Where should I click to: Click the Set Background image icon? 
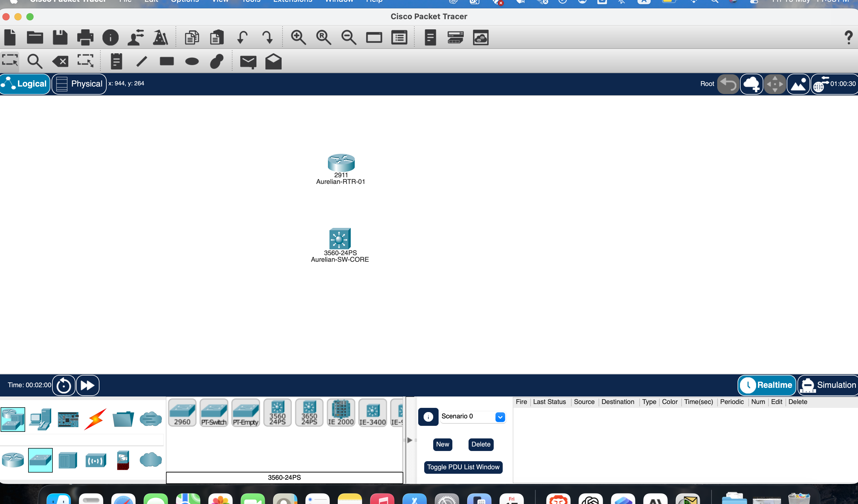(798, 84)
